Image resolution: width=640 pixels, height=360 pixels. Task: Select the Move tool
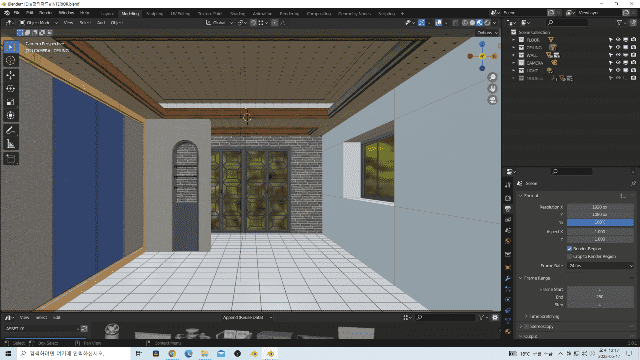[11, 75]
